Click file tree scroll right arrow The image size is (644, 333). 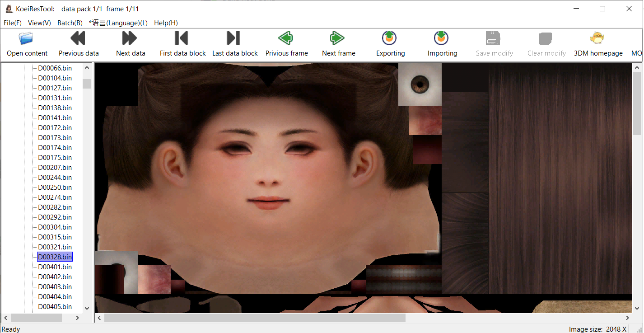pyautogui.click(x=77, y=318)
